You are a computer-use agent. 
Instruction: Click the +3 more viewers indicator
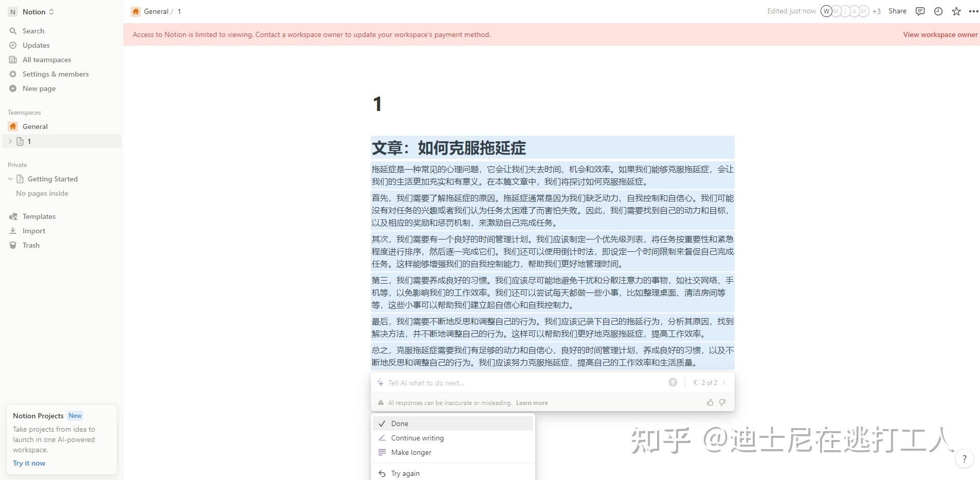point(876,11)
